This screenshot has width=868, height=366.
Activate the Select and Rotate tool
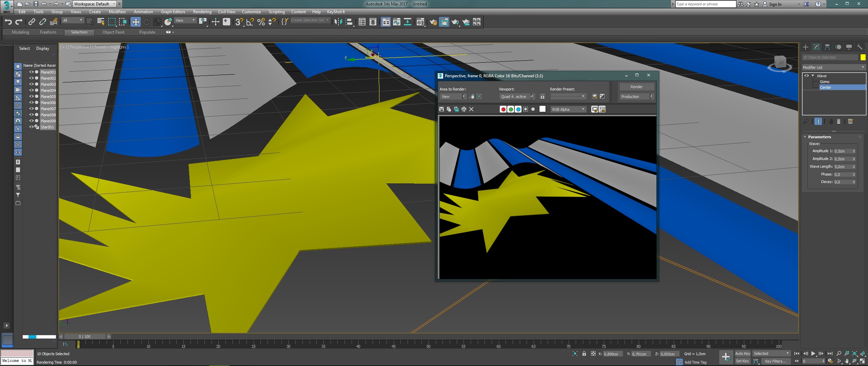(x=146, y=22)
